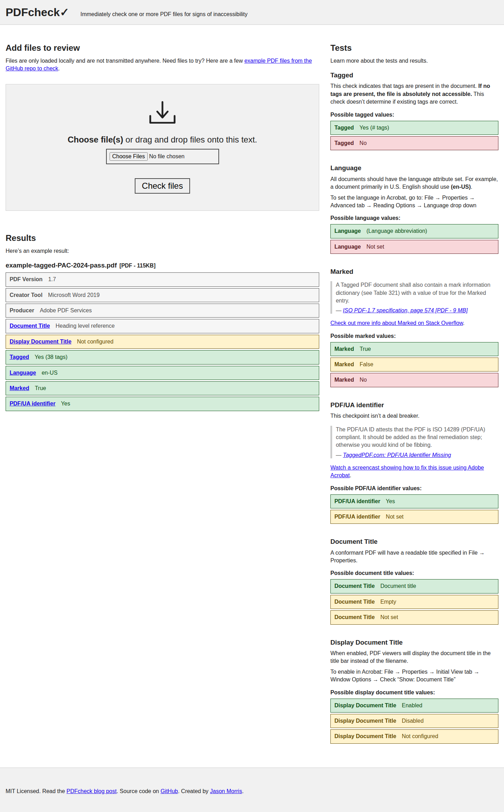
Task: Open the PDF/UA identifier result link
Action: (33, 404)
